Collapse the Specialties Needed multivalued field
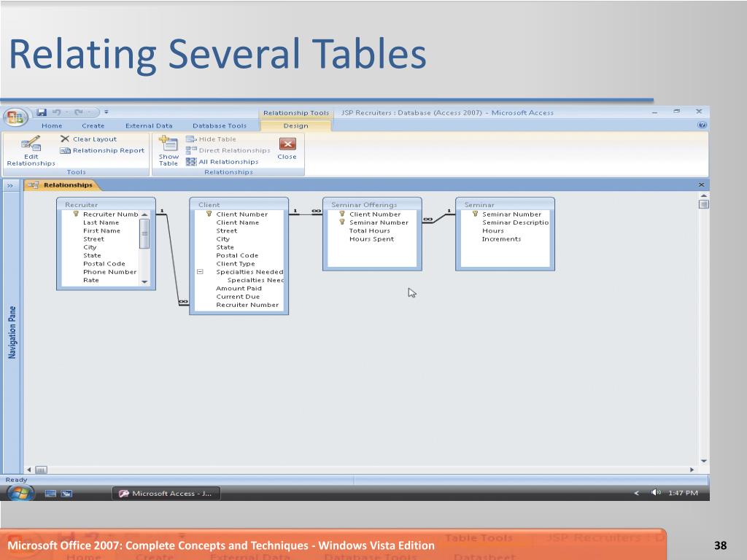Viewport: 747px width, 560px height. [200, 271]
